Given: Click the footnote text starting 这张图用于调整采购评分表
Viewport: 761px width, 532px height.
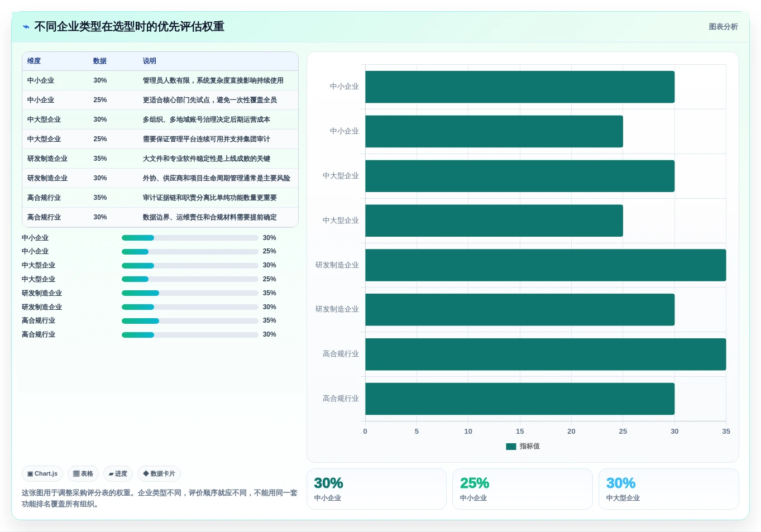Looking at the screenshot, I should click(160, 499).
